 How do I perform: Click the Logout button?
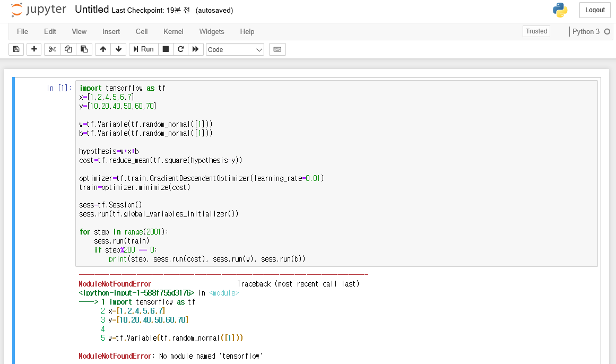(595, 10)
